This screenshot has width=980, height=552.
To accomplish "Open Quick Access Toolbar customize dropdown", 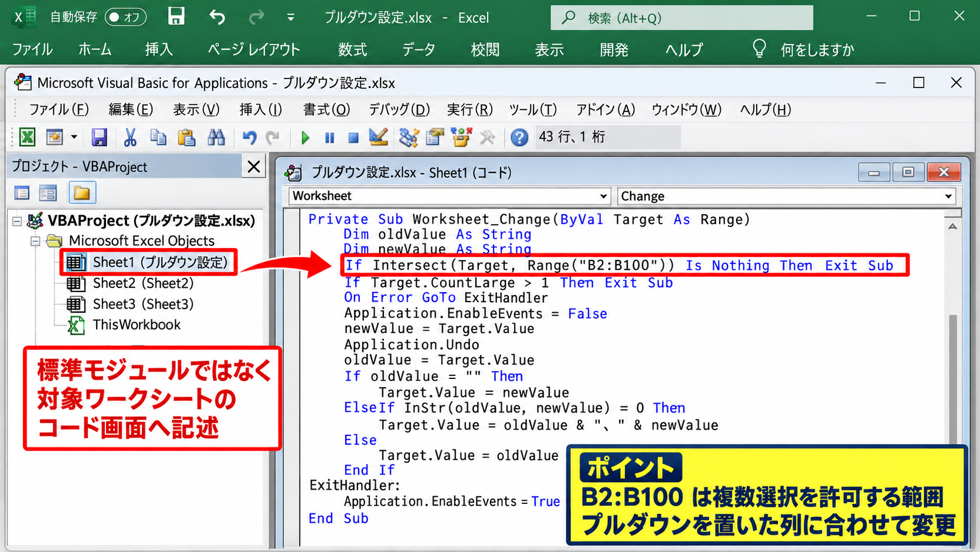I will 291,18.
